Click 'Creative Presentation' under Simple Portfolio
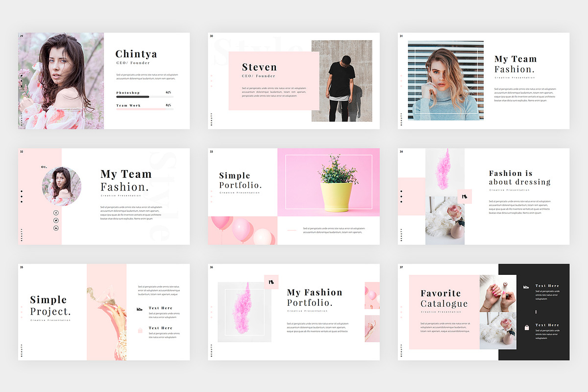588x392 pixels. (240, 193)
